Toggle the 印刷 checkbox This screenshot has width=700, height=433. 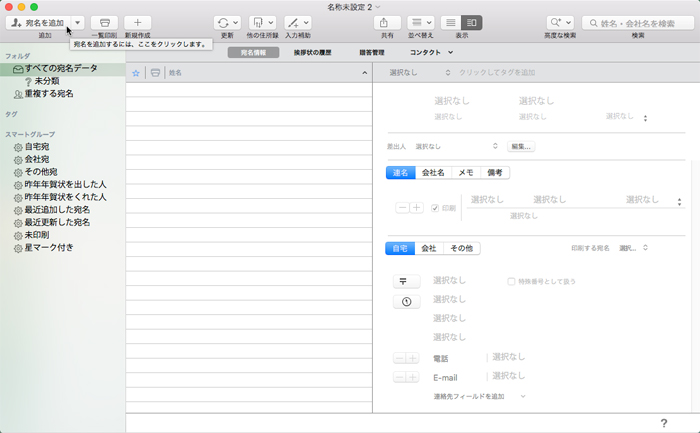[x=435, y=208]
